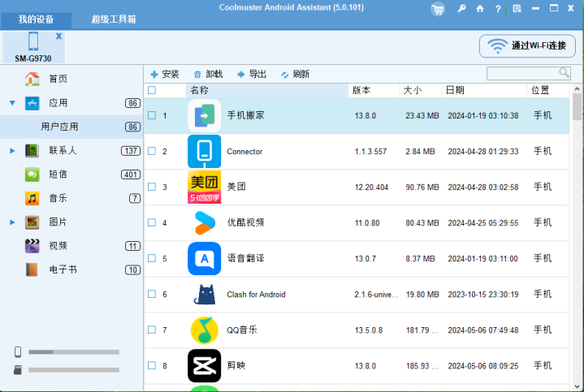
Task: Click the SD card storage usage bar
Action: click(x=74, y=370)
